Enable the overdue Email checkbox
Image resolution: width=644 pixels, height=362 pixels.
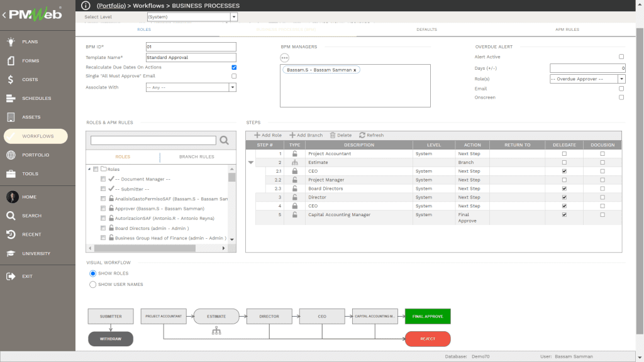[x=621, y=89]
